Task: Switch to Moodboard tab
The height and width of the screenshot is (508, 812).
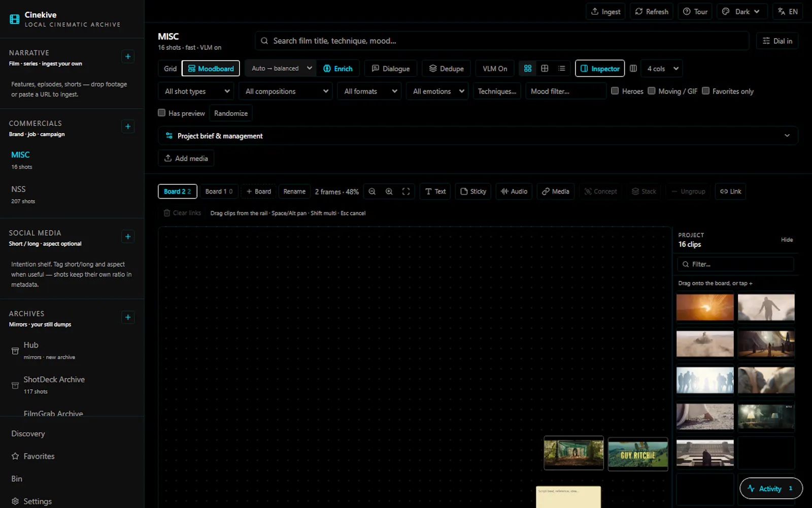Action: click(211, 69)
